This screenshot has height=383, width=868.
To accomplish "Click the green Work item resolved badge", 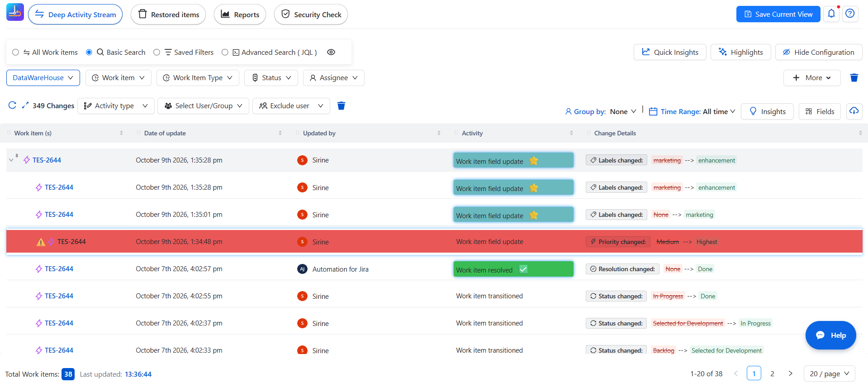I will pyautogui.click(x=513, y=269).
